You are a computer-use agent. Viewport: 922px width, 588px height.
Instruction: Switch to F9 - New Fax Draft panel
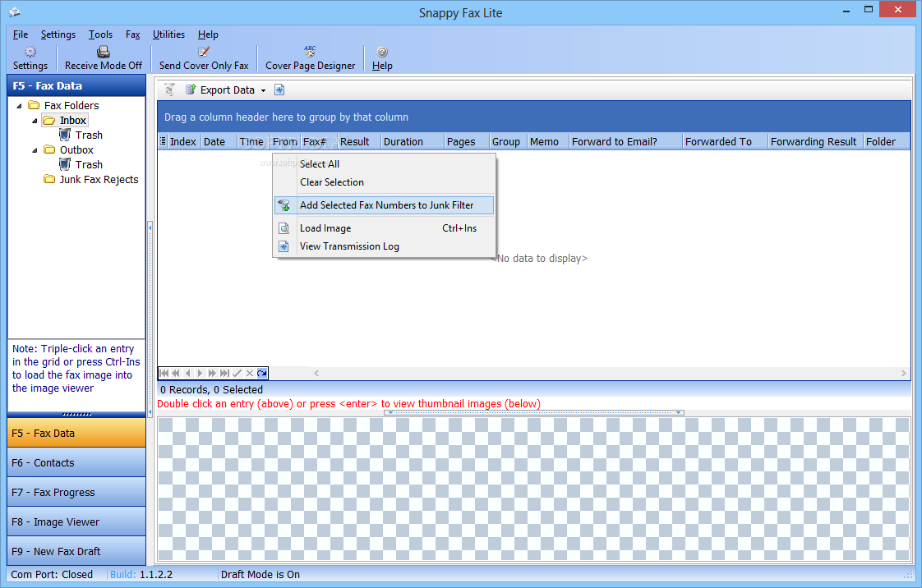point(76,551)
